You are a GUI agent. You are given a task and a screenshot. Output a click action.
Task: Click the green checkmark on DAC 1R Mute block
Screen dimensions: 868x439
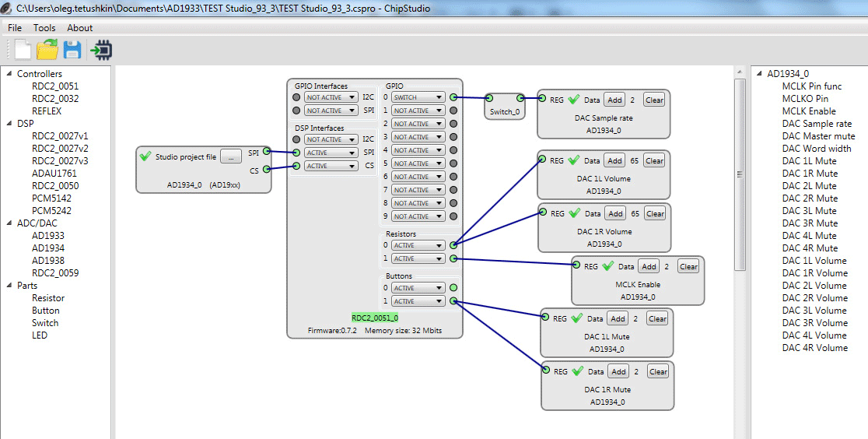pos(578,371)
